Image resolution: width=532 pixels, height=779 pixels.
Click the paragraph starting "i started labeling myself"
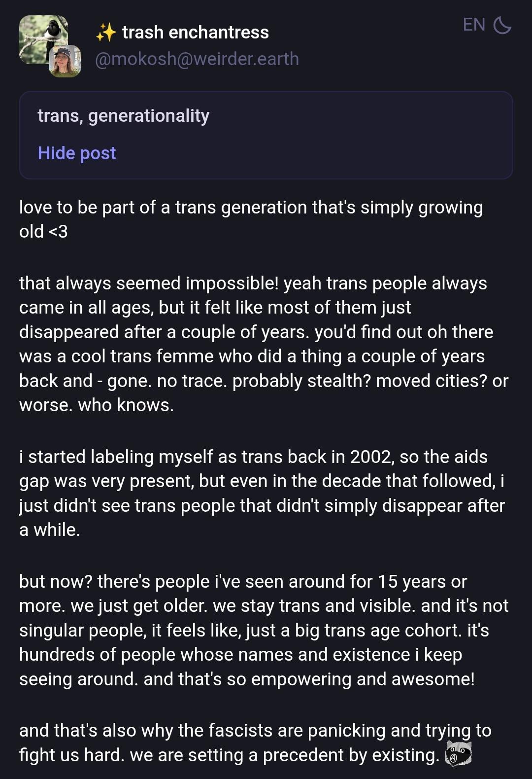(x=262, y=493)
